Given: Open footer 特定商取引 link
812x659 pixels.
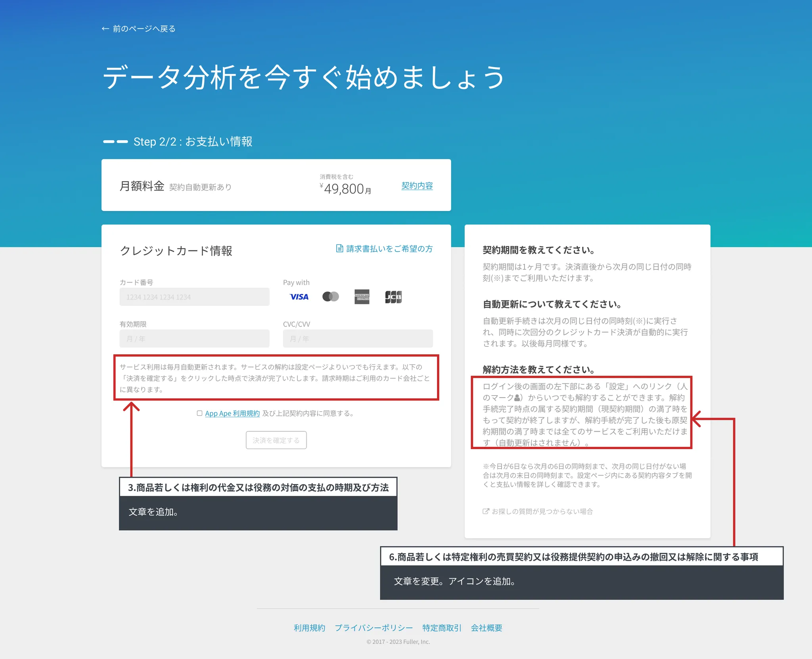Looking at the screenshot, I should (442, 628).
